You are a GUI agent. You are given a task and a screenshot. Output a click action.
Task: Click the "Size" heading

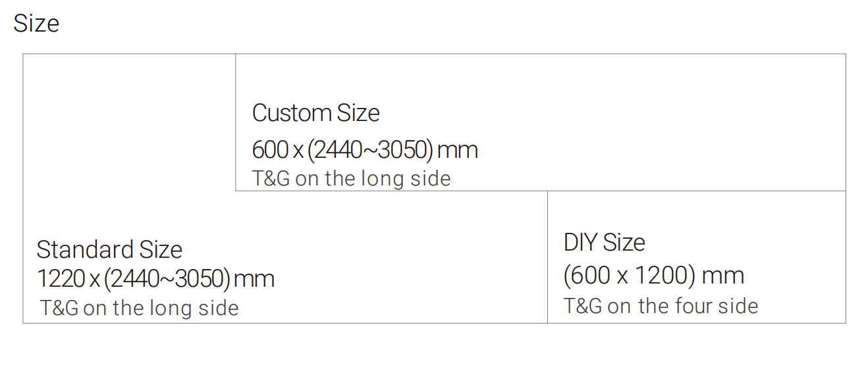point(36,24)
